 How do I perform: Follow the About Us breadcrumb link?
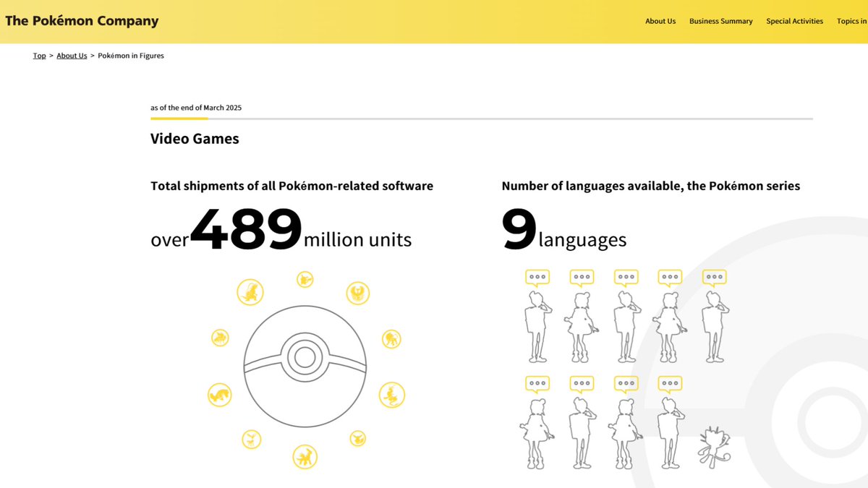tap(72, 56)
